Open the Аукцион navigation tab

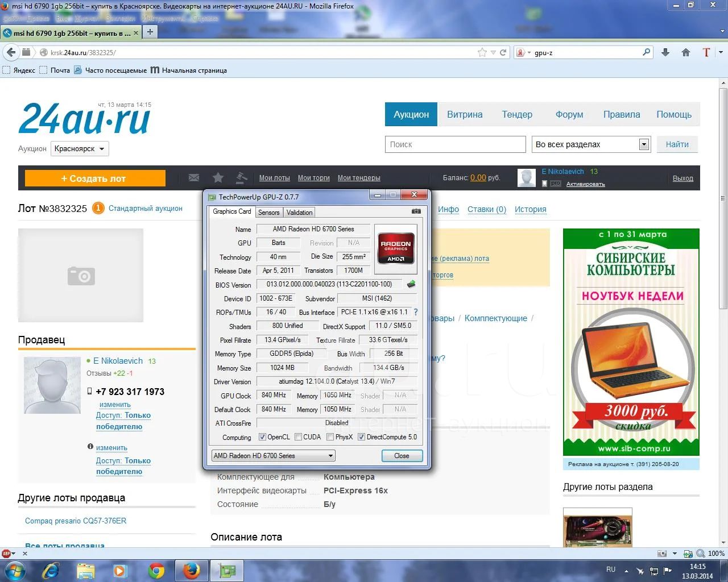[x=411, y=114]
